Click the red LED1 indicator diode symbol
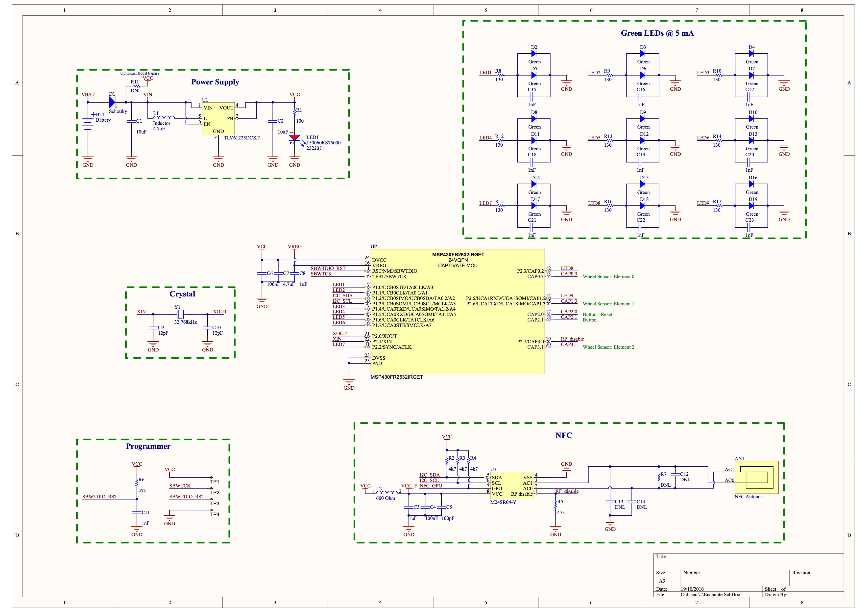The height and width of the screenshot is (614, 868). pyautogui.click(x=294, y=138)
